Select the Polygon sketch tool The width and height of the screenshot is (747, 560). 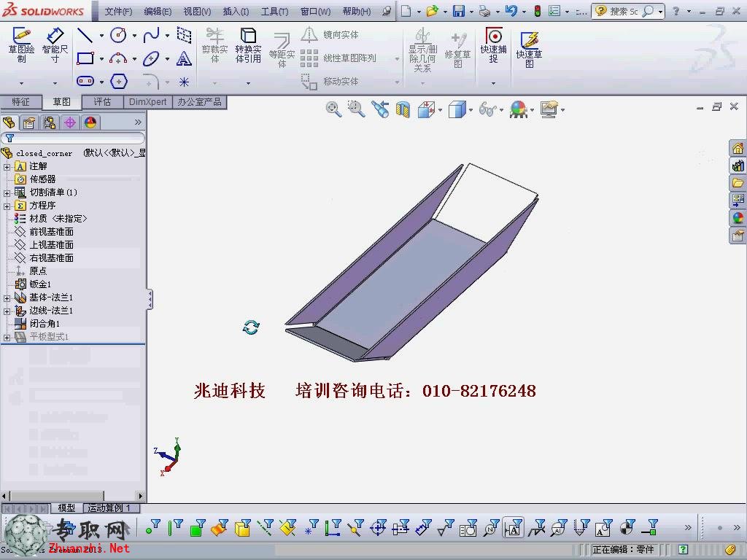tap(119, 82)
